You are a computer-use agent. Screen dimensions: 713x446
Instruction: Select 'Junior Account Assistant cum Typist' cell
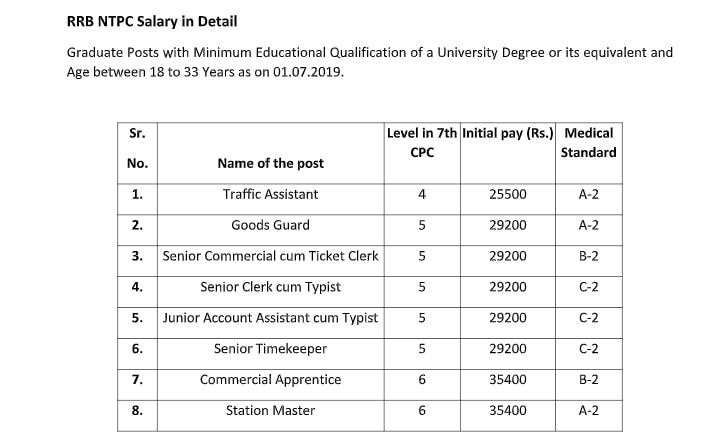point(270,318)
